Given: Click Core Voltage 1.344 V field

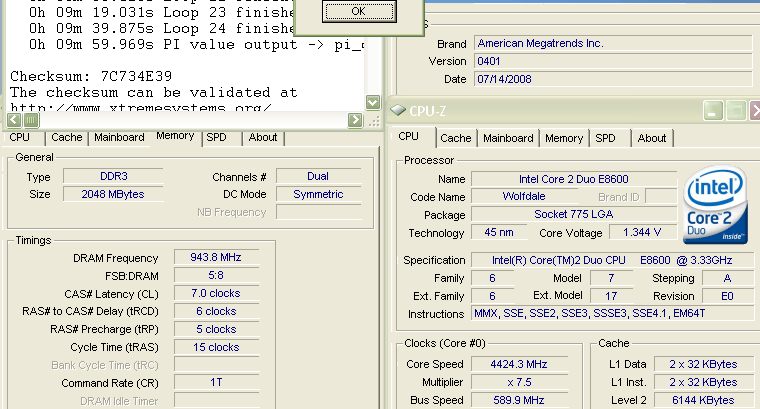Looking at the screenshot, I should click(643, 232).
